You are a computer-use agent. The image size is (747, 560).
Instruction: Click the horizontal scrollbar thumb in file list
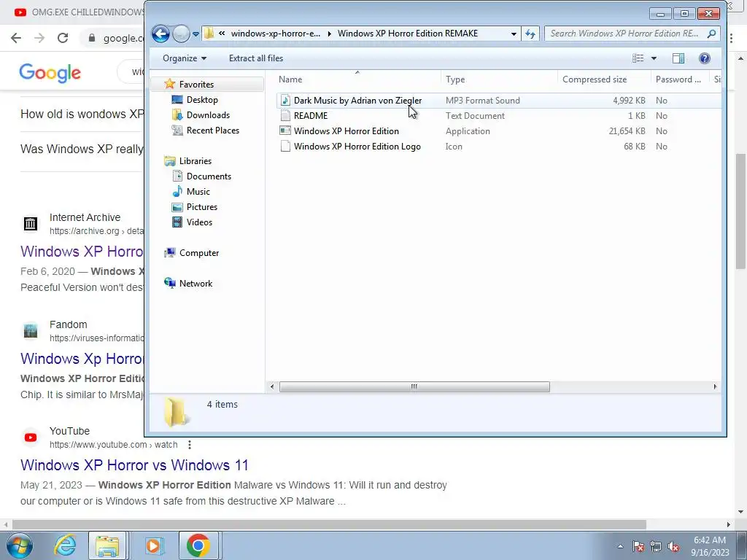pos(414,386)
